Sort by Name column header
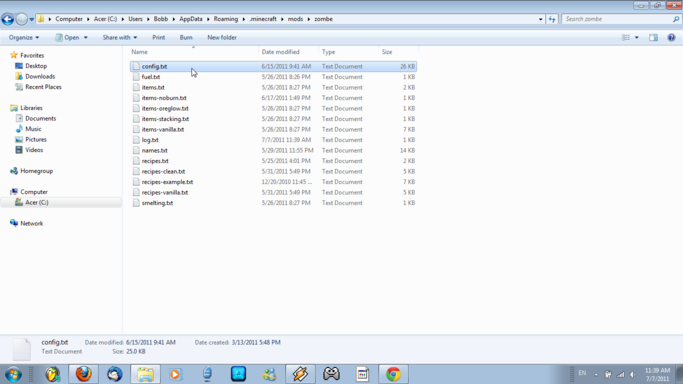Screen dimensions: 683x384 (194, 52)
